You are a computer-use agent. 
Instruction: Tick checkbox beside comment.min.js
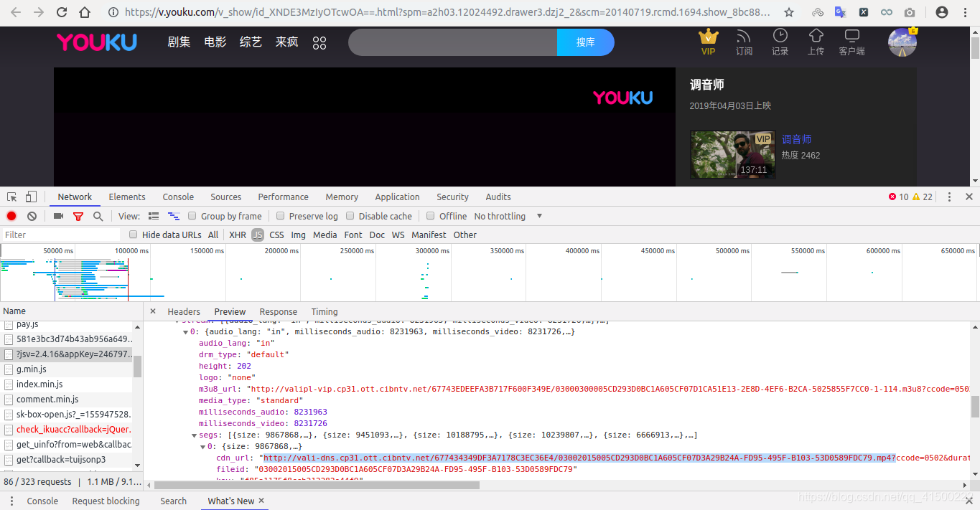(9, 399)
